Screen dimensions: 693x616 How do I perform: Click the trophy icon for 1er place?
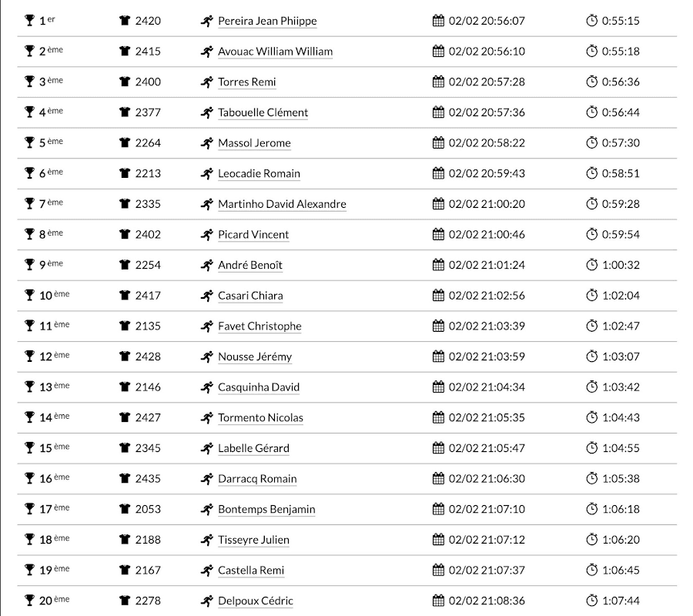coord(30,21)
